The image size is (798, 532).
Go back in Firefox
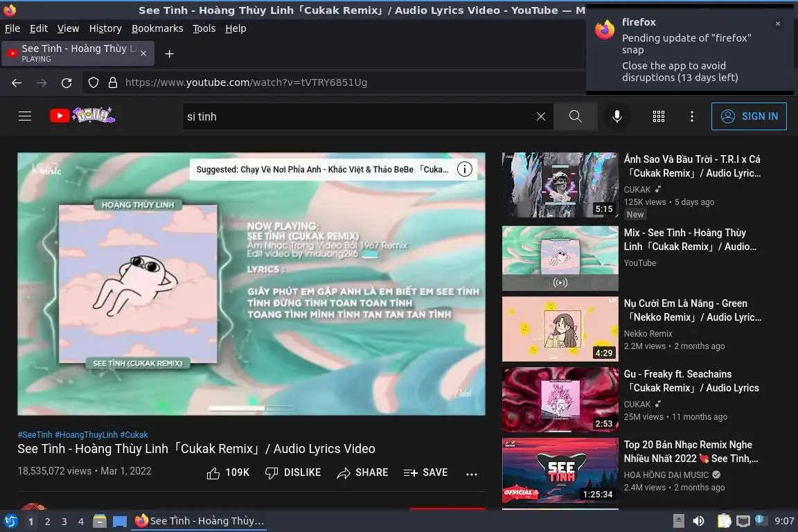tap(17, 82)
